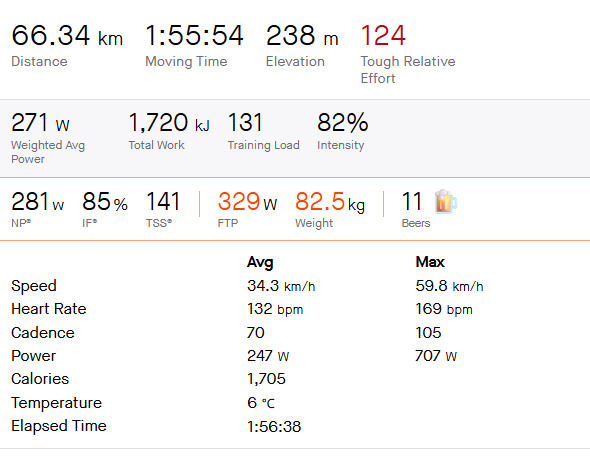Select the 85% IF value
The image size is (590, 456).
pyautogui.click(x=105, y=201)
